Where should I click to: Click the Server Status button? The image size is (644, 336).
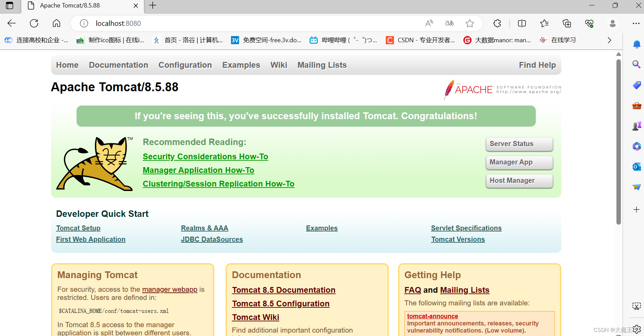coord(519,144)
